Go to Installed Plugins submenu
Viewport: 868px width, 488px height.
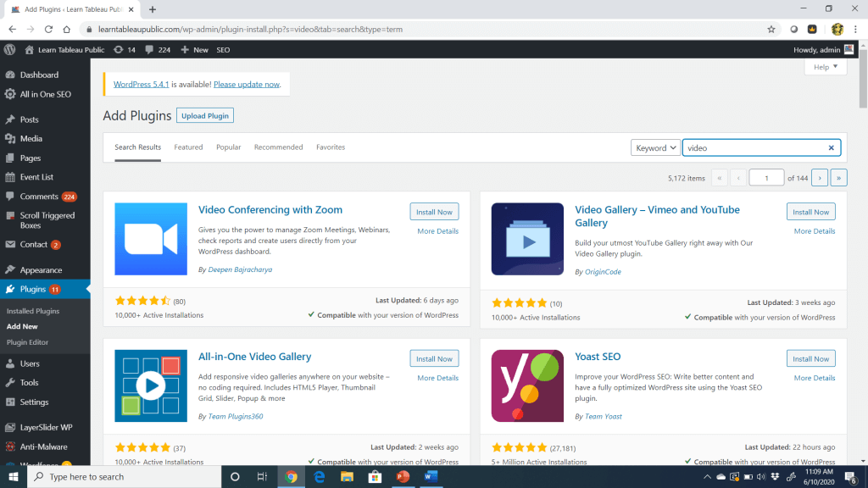click(33, 311)
